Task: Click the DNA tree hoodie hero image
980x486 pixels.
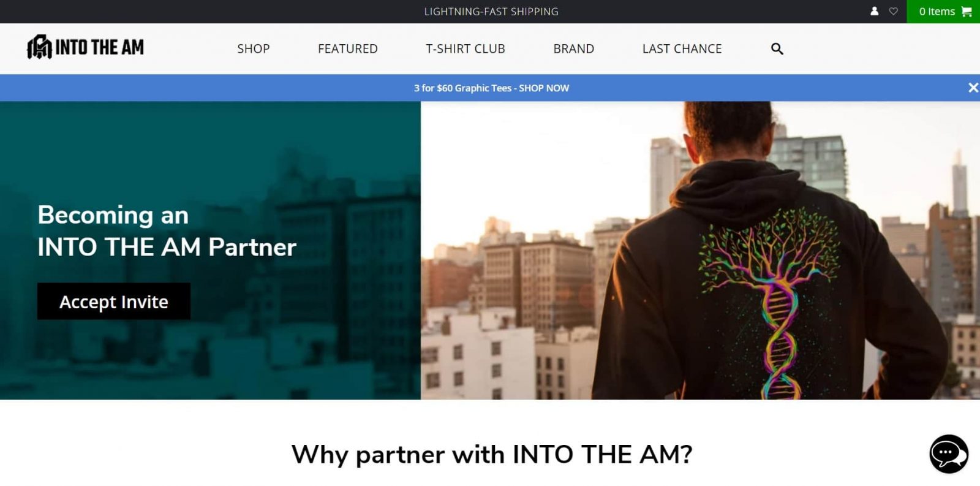Action: click(x=700, y=251)
